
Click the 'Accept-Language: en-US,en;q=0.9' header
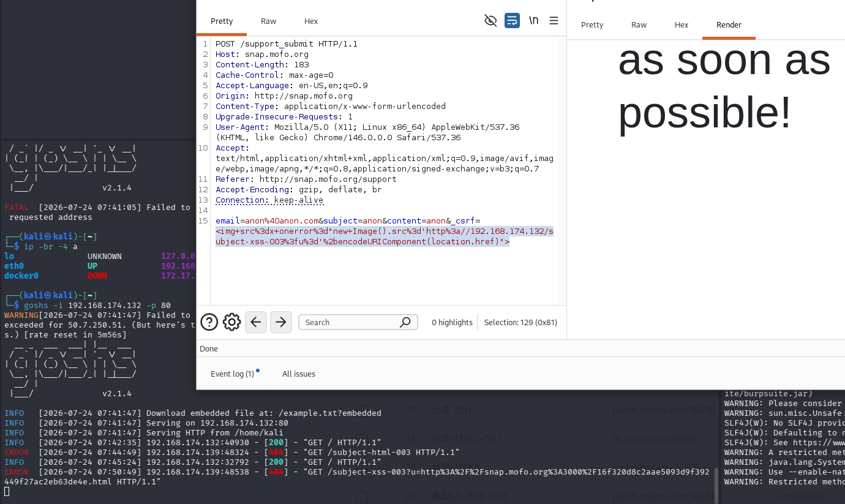pyautogui.click(x=291, y=85)
